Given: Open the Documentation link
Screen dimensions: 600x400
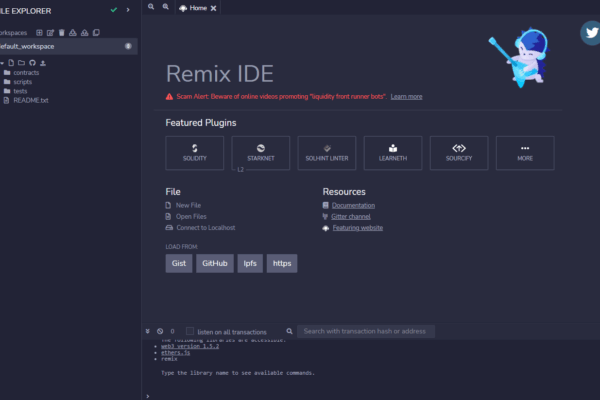Looking at the screenshot, I should [353, 205].
